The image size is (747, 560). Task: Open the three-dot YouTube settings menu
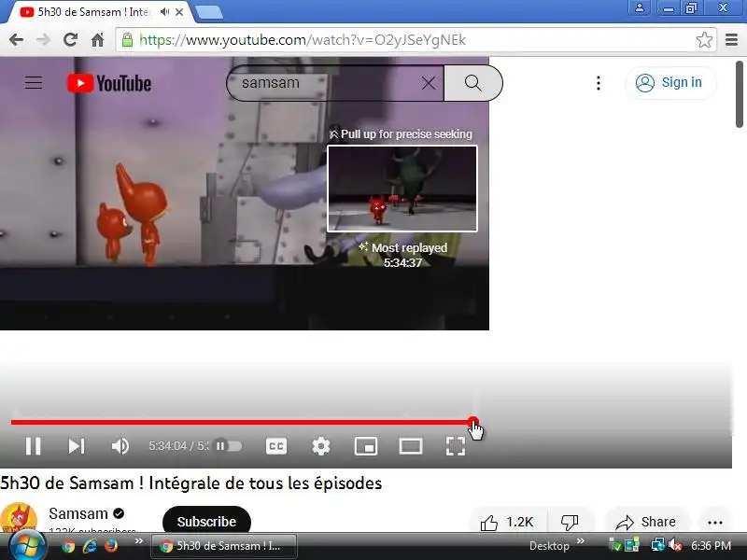599,83
